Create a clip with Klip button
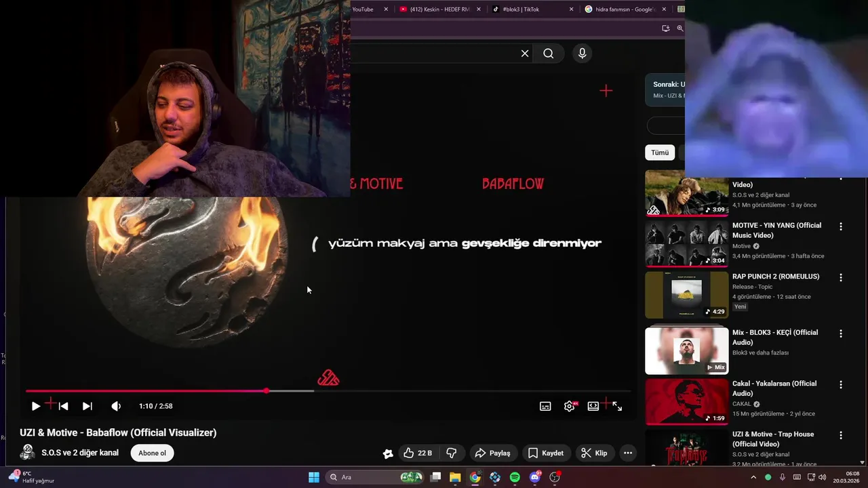Image resolution: width=868 pixels, height=488 pixels. tap(595, 453)
